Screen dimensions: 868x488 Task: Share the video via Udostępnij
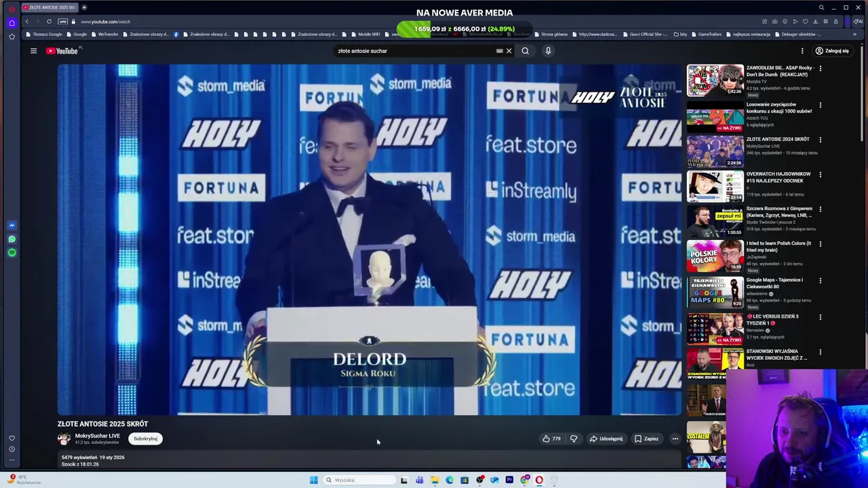coord(606,439)
